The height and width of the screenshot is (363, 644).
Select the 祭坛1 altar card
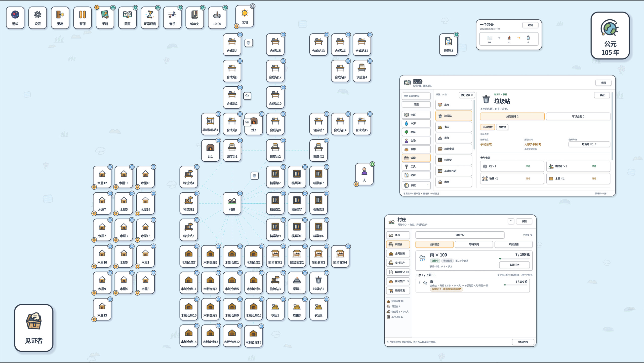click(297, 283)
